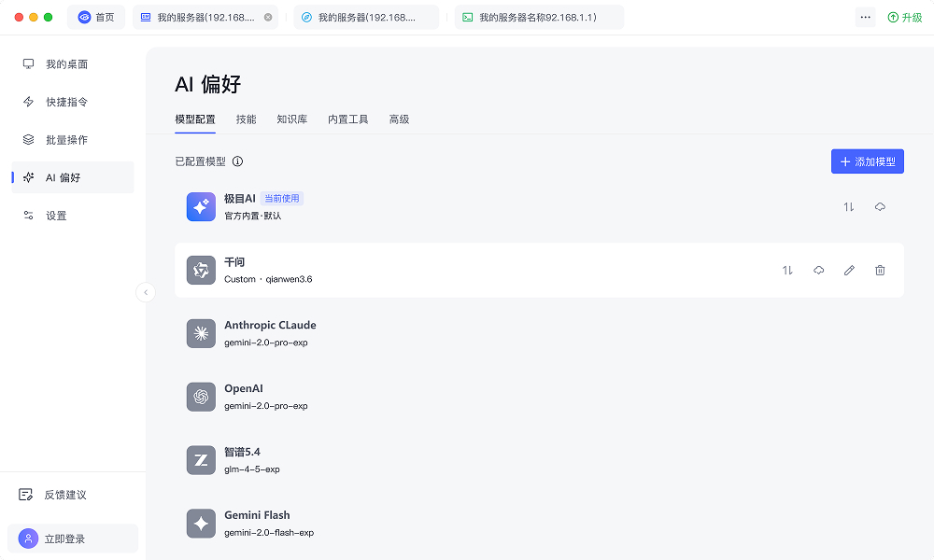Click the Gemini Flash logo icon
934x560 pixels.
click(x=201, y=524)
